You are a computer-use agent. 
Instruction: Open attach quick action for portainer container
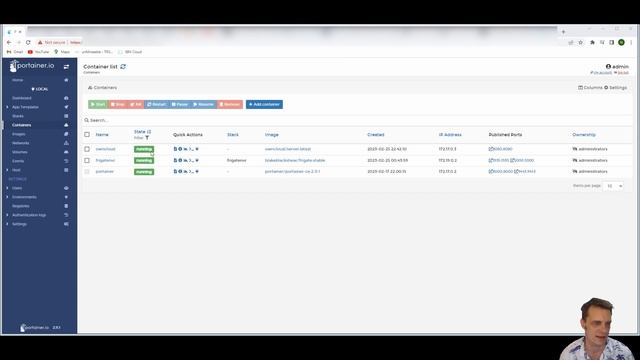[x=197, y=171]
